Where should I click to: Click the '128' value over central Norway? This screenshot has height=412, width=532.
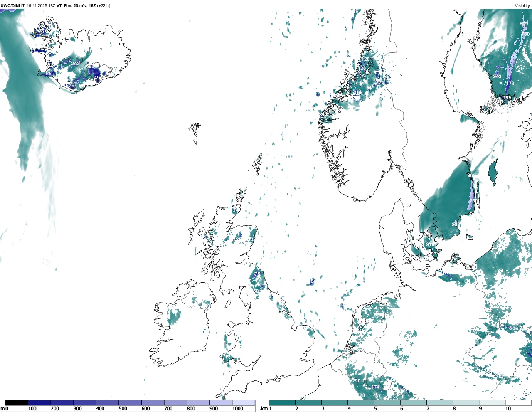click(365, 59)
